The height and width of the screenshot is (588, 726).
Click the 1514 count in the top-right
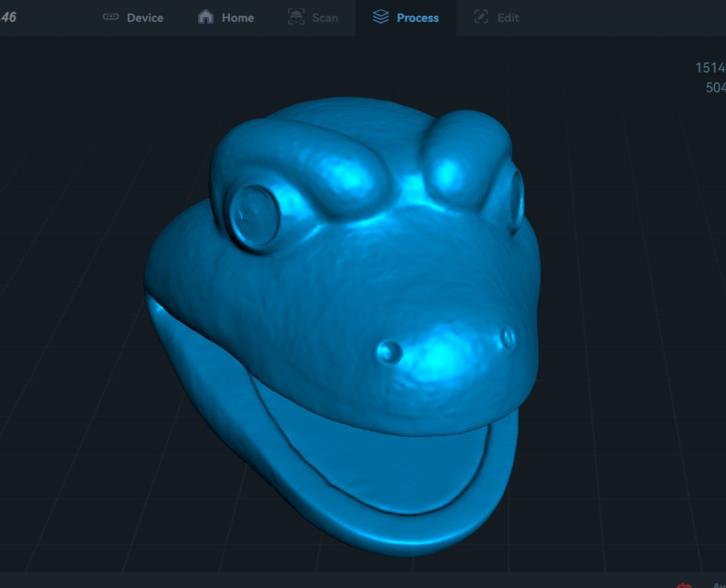click(x=709, y=67)
